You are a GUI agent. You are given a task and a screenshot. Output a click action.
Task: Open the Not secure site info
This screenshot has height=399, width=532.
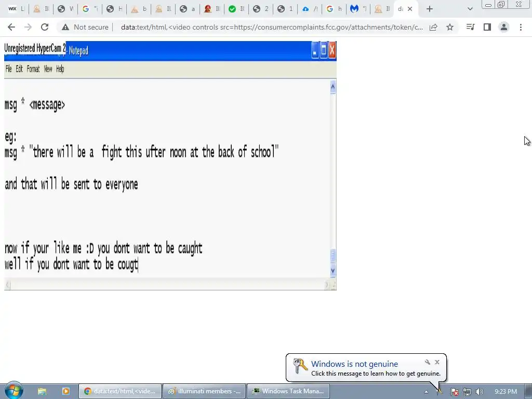pos(85,27)
